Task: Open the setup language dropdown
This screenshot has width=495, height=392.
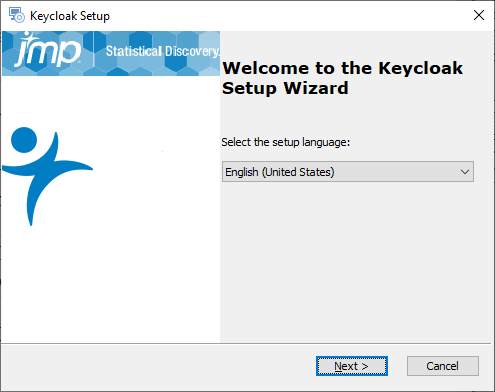Action: (x=348, y=172)
